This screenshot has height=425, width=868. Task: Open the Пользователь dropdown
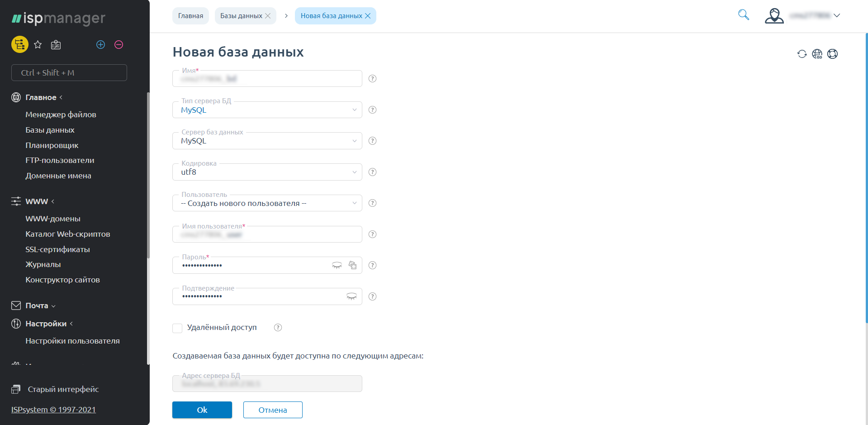(x=267, y=203)
